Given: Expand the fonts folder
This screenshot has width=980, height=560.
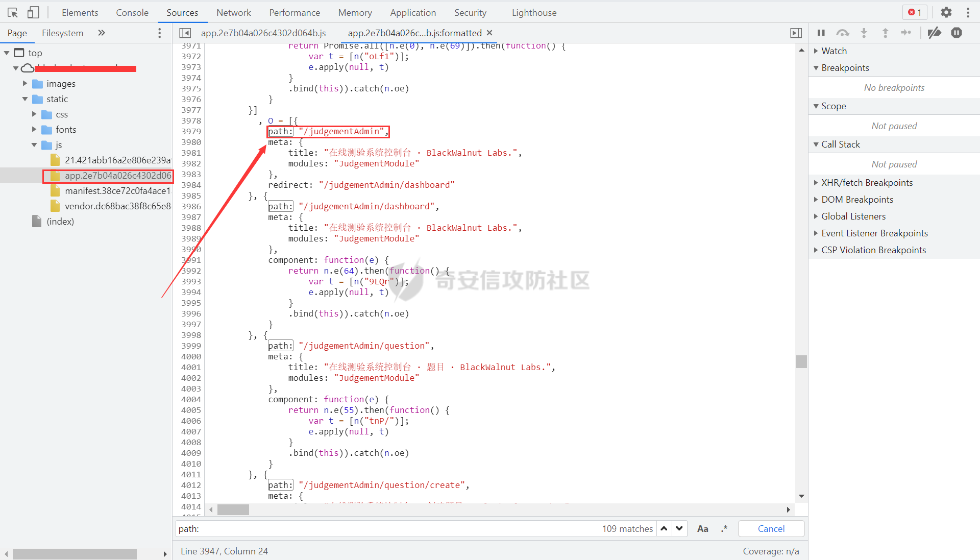Looking at the screenshot, I should pos(34,129).
